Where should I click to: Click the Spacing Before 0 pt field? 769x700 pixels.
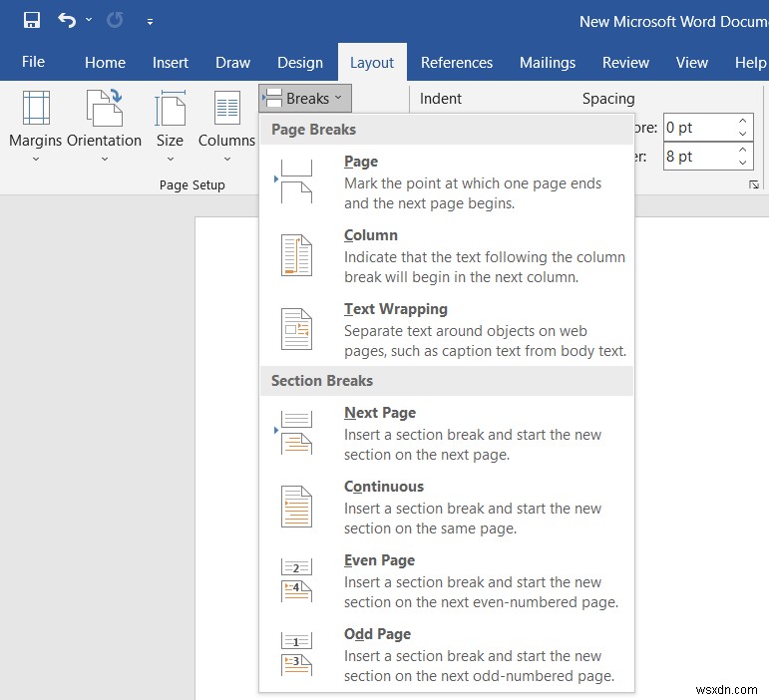pyautogui.click(x=699, y=128)
